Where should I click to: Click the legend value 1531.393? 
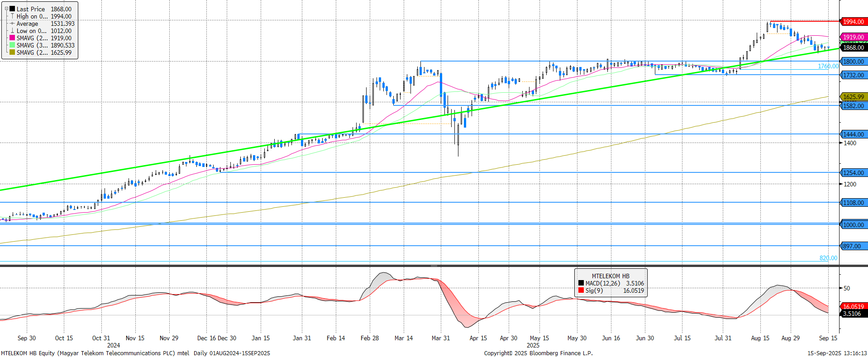(x=62, y=24)
